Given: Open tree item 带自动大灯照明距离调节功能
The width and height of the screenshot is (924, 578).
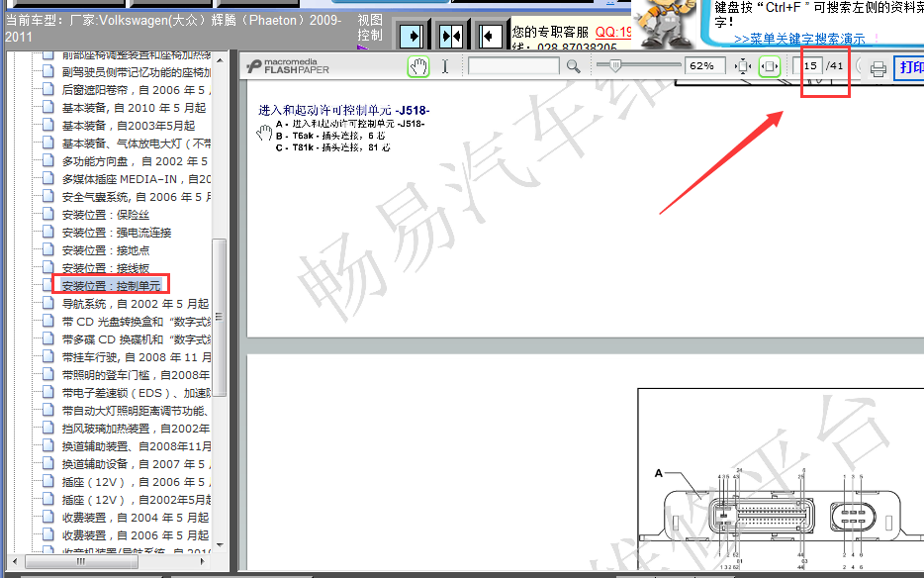Looking at the screenshot, I should [x=137, y=411].
